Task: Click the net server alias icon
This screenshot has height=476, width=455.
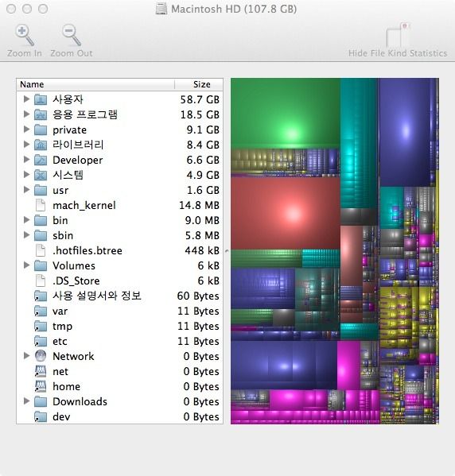Action: pyautogui.click(x=41, y=371)
